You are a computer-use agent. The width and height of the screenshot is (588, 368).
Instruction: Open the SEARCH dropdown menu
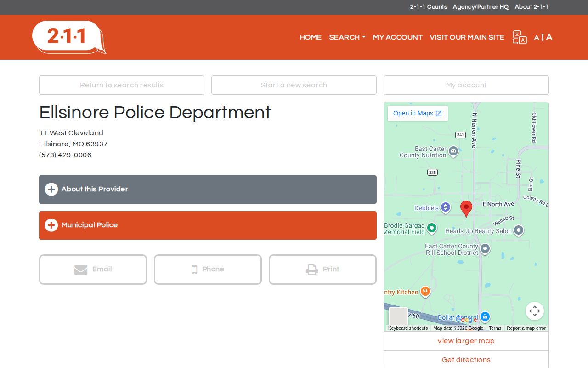(x=347, y=37)
